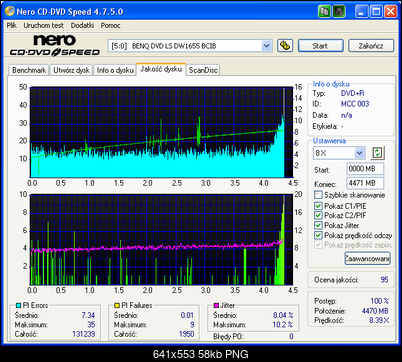Click the drive options icon beside the drive selector
This screenshot has height=362, width=402.
pos(285,46)
